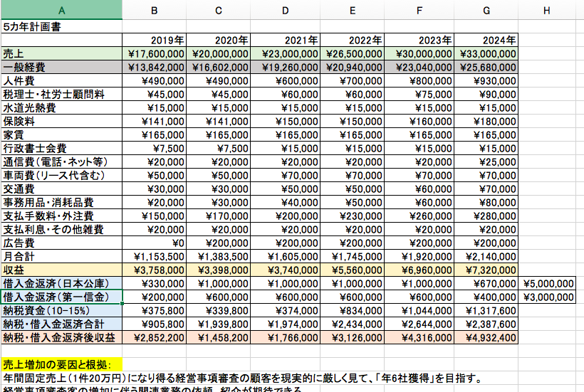Select column A header
Image resolution: width=584 pixels, height=392 pixels.
(61, 9)
